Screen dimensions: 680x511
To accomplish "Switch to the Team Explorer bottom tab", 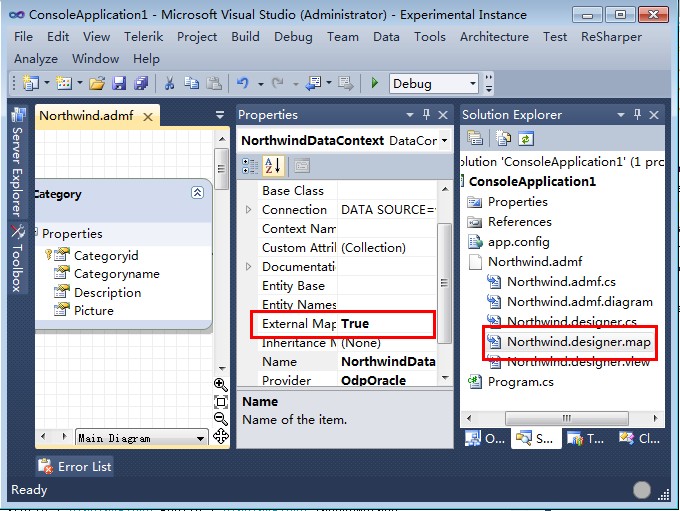I will pyautogui.click(x=587, y=439).
